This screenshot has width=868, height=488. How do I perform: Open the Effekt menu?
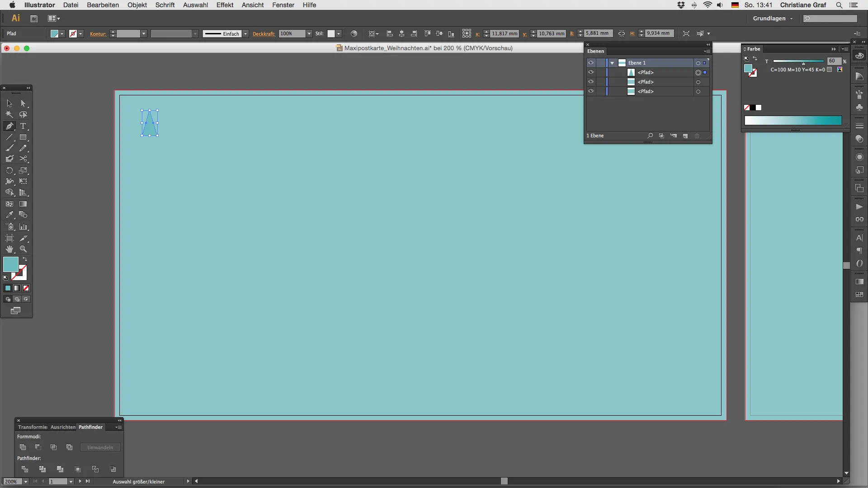225,5
